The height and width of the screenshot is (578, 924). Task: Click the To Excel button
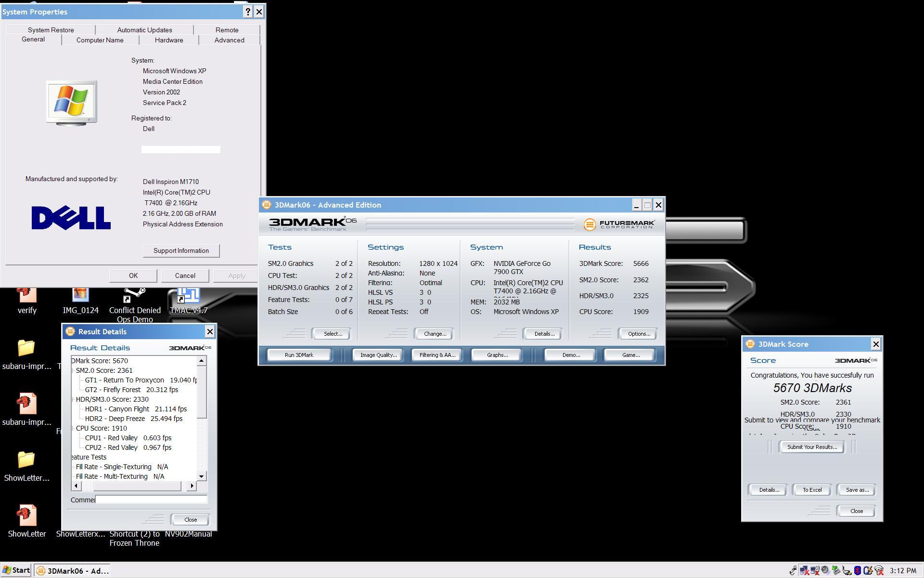pos(812,490)
